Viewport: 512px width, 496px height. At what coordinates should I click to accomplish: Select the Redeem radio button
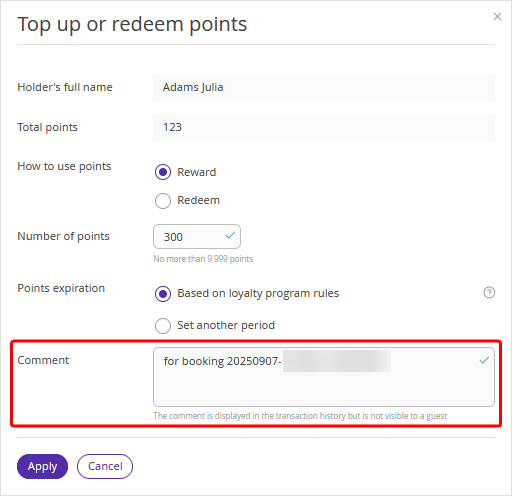[x=163, y=201]
